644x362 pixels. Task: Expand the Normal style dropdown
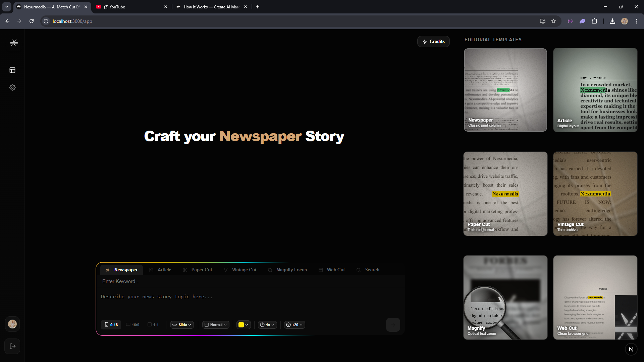coord(216,325)
